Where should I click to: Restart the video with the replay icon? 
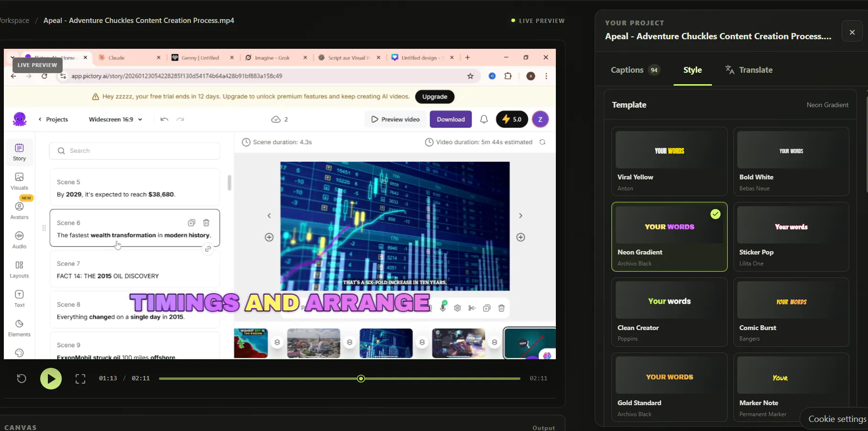[22, 378]
